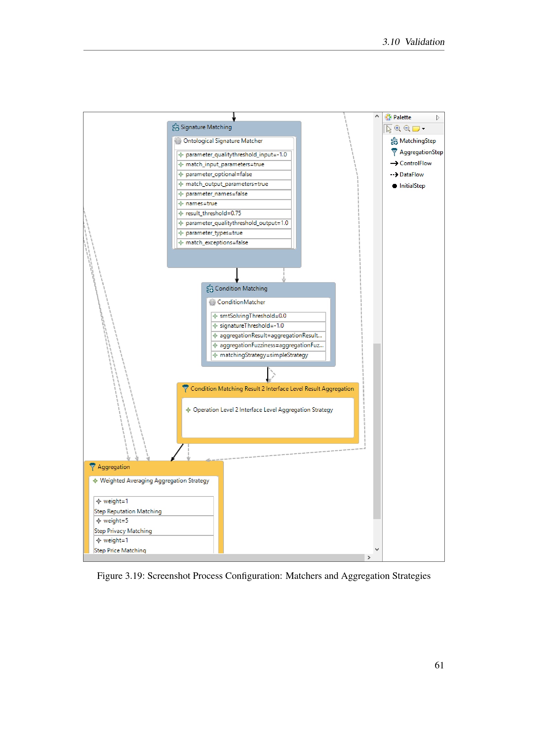Click the horizontal scrollbar right arrow
This screenshot has height=756, width=535.
point(369,558)
